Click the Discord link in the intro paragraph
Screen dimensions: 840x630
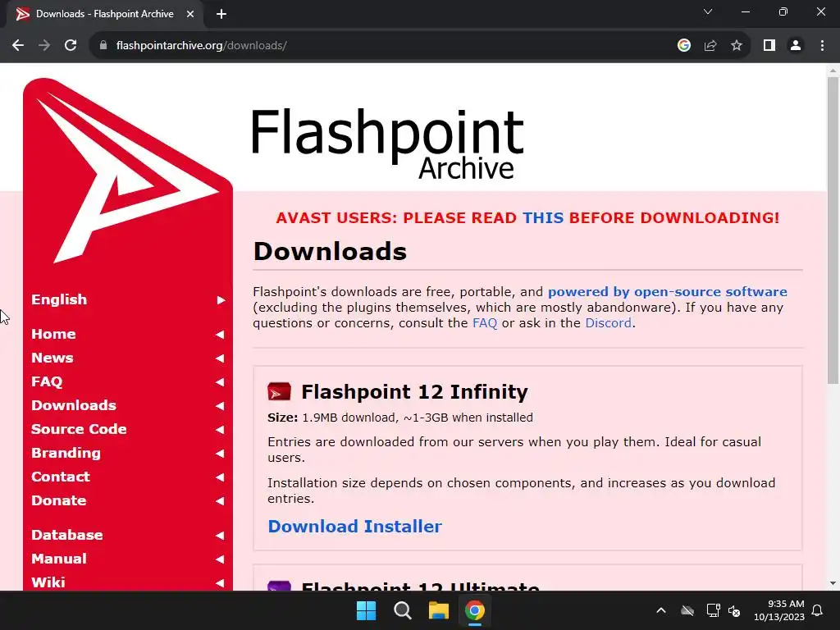(x=608, y=323)
